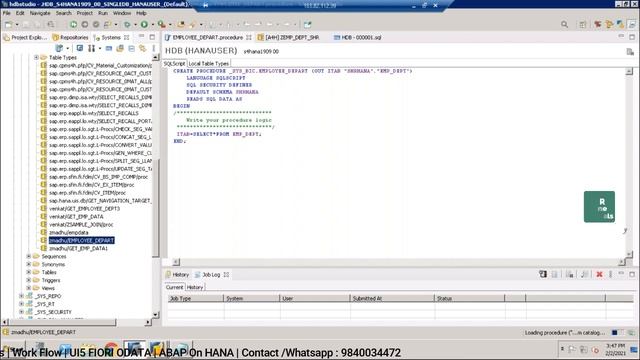Viewport: 640px width, 360px height.
Task: Select the active perspective button at far right
Action: tap(631, 24)
